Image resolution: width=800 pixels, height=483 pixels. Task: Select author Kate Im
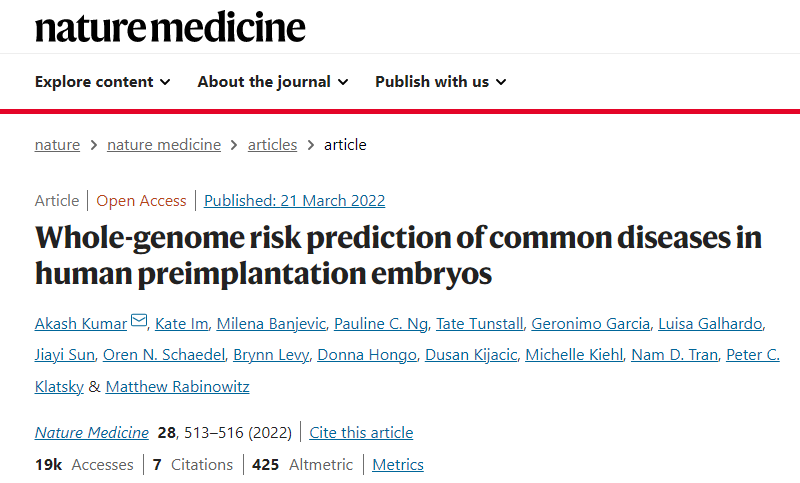182,323
